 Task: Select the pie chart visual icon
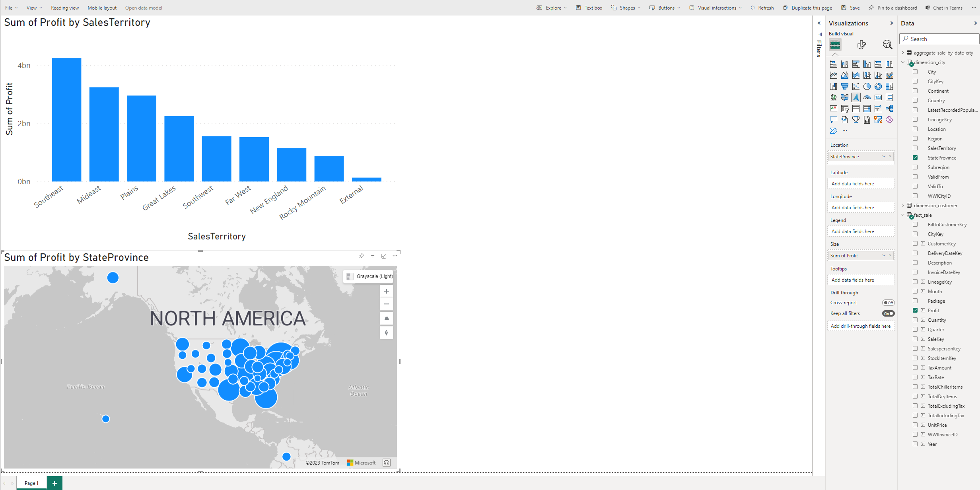coord(867,86)
